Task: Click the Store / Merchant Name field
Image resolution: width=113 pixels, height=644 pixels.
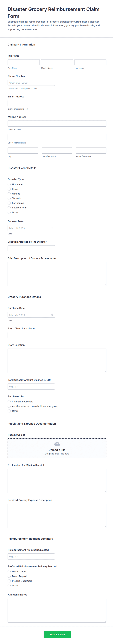Action: click(31, 335)
